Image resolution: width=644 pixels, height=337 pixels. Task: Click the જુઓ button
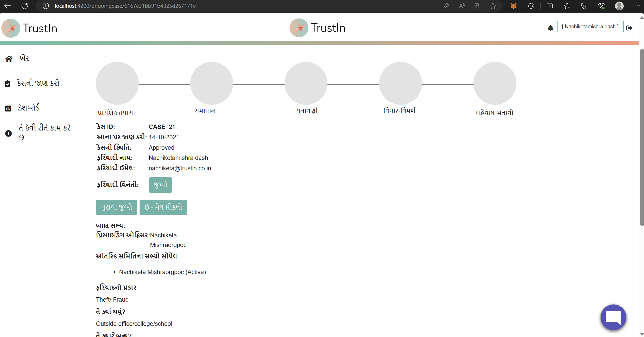click(x=160, y=185)
